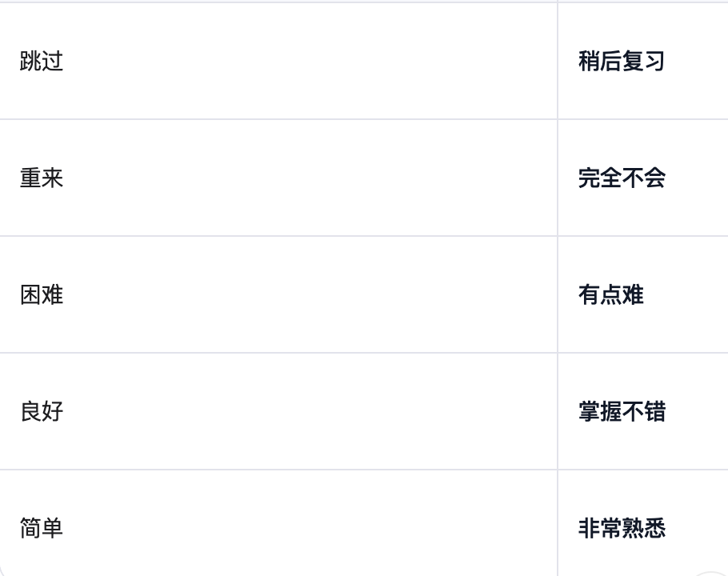
Task: Click the left cell next to 掌握不错
Action: 42,412
